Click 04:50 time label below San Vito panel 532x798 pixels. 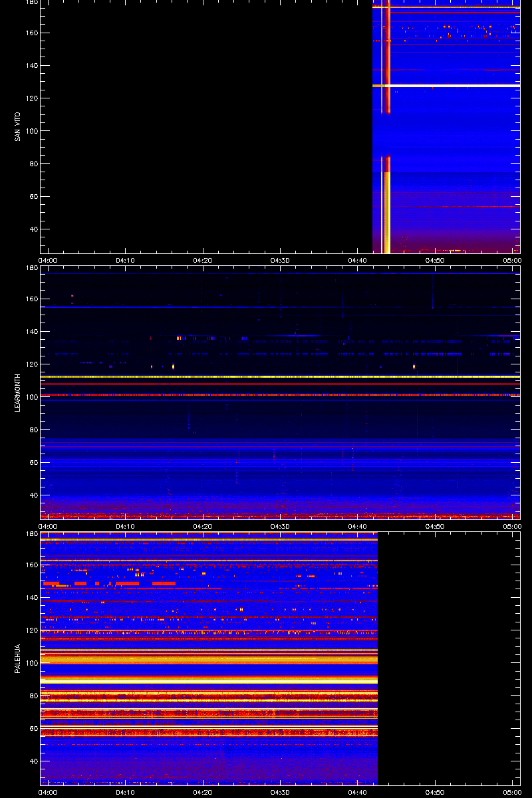pos(434,261)
